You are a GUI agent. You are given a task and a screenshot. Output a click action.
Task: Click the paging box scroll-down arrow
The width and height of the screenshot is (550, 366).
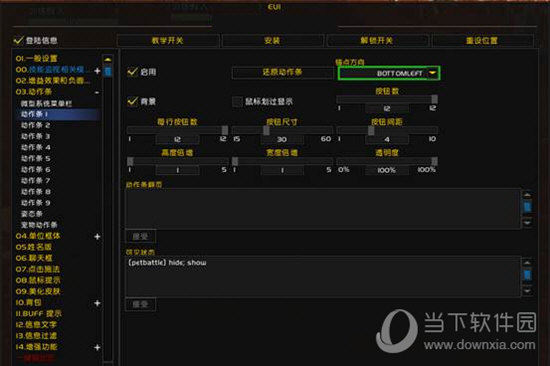[x=527, y=222]
